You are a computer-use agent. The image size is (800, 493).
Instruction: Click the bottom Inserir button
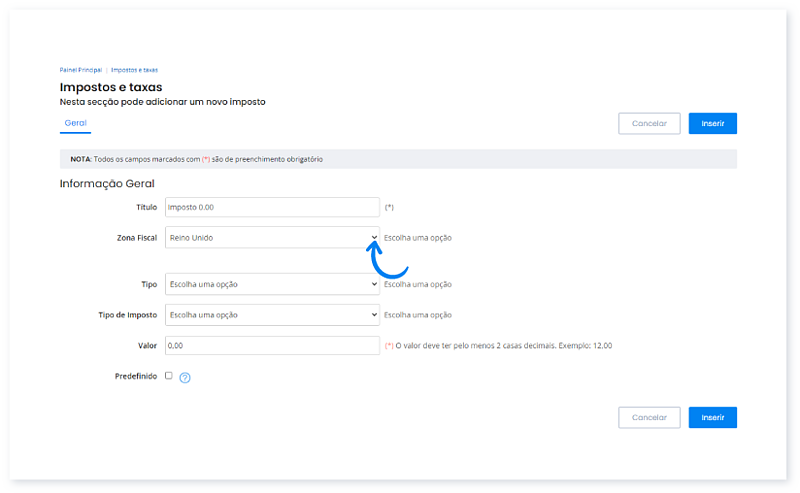coord(712,417)
